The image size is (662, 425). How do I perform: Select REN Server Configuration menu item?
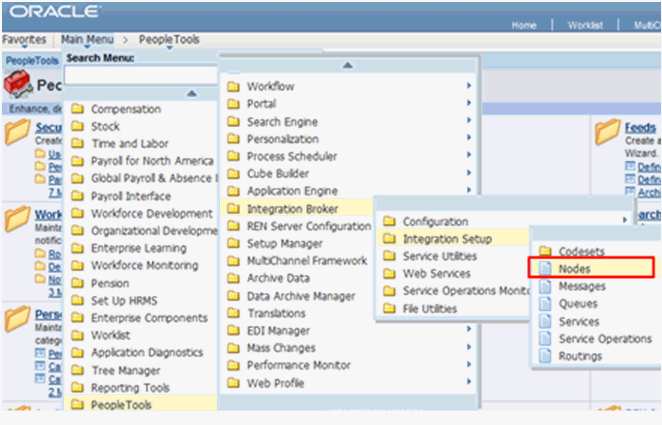(x=309, y=226)
